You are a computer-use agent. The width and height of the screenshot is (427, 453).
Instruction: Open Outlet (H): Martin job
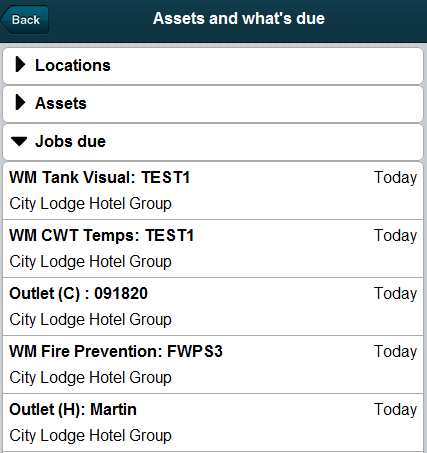click(213, 423)
